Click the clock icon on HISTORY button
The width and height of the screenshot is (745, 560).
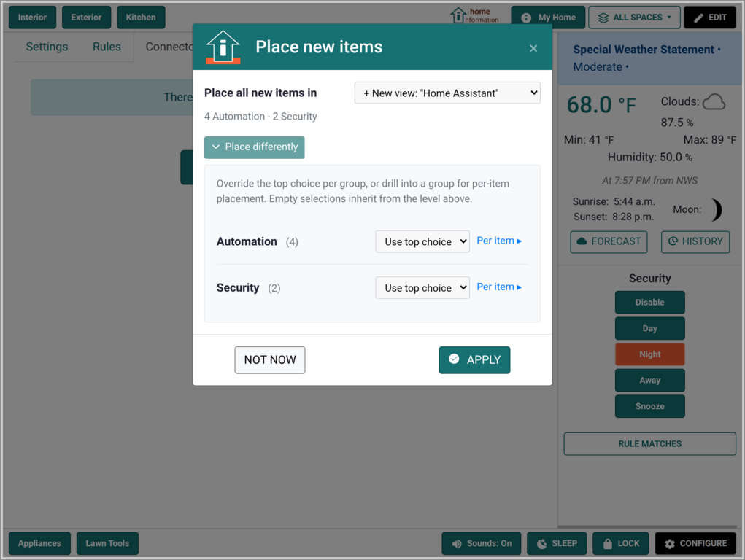673,241
